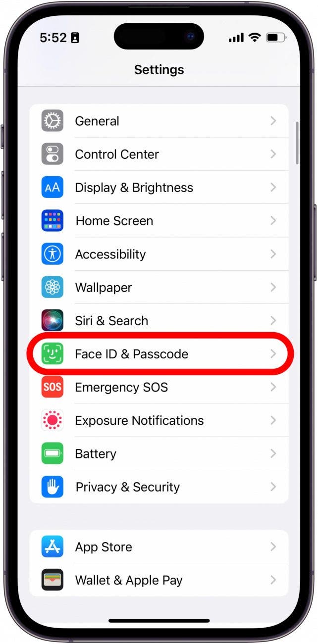
Task: Tap the scrollbar indicator on the right
Action: click(x=297, y=143)
